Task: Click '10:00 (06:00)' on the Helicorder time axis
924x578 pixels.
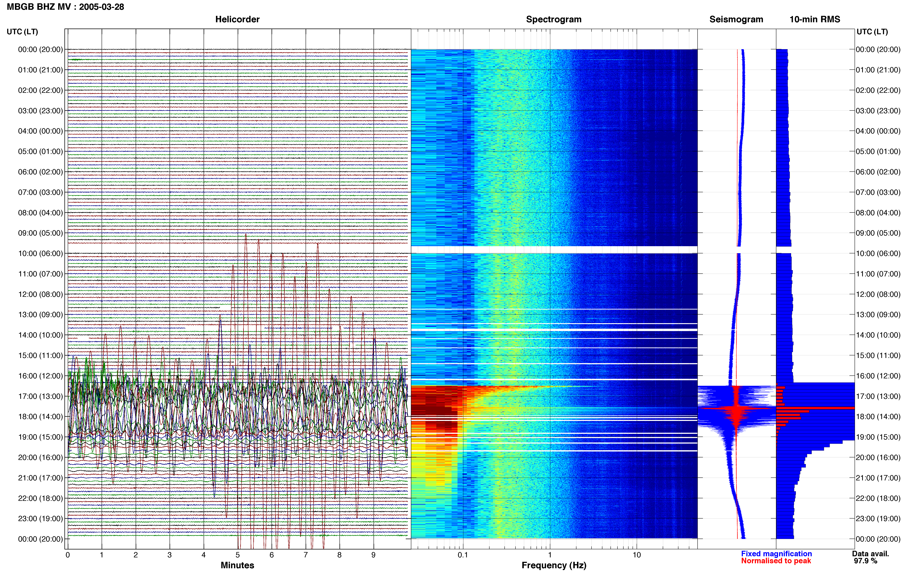Action: click(x=41, y=253)
